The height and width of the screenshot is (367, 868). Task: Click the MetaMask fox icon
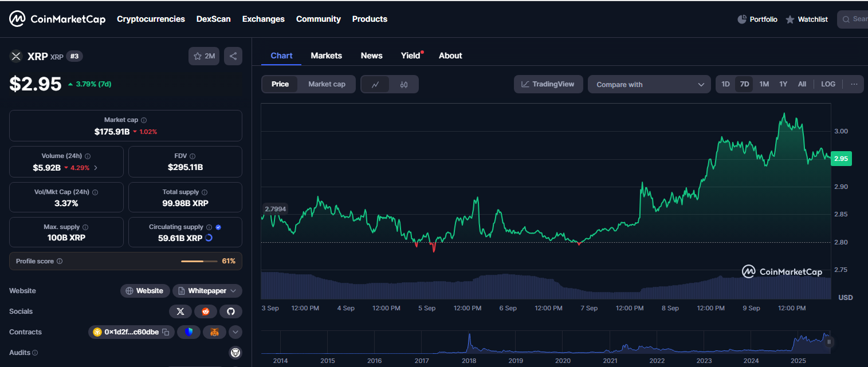214,332
